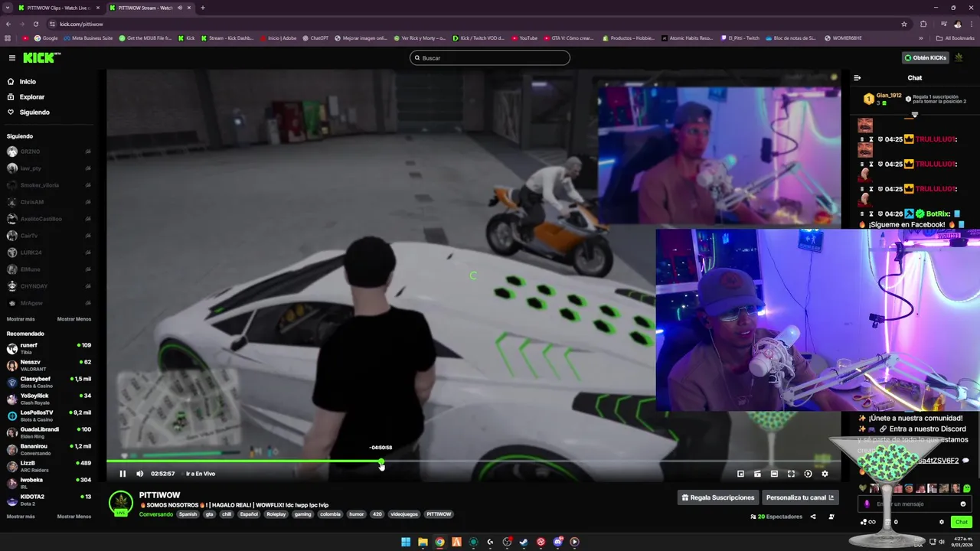Open browser extensions puzzle icon
Screen dimensions: 980x551
pos(923,24)
